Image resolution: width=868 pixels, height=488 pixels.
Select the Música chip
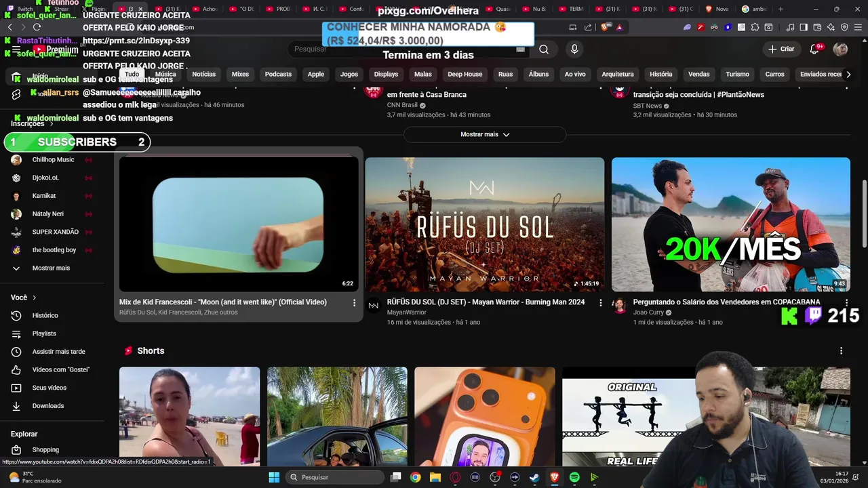165,74
